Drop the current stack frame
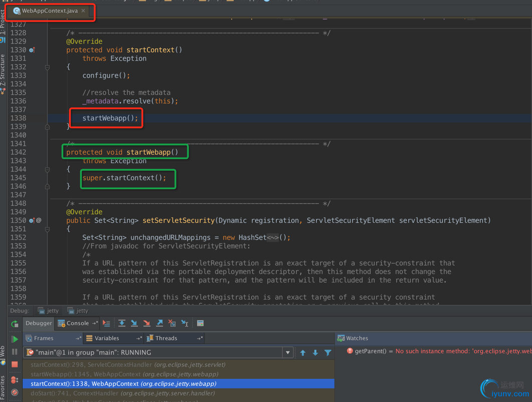The height and width of the screenshot is (402, 532). tap(172, 324)
